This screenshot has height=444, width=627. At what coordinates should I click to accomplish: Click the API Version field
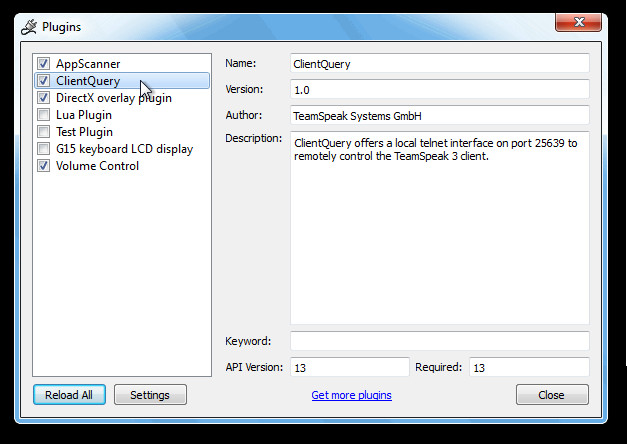[349, 367]
